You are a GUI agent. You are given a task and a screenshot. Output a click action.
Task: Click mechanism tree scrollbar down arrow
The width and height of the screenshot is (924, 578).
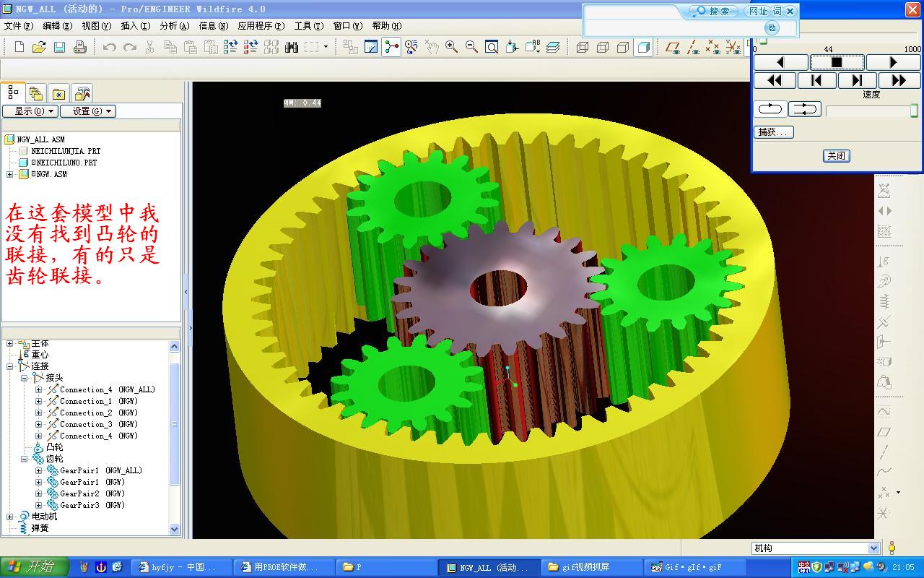click(174, 529)
